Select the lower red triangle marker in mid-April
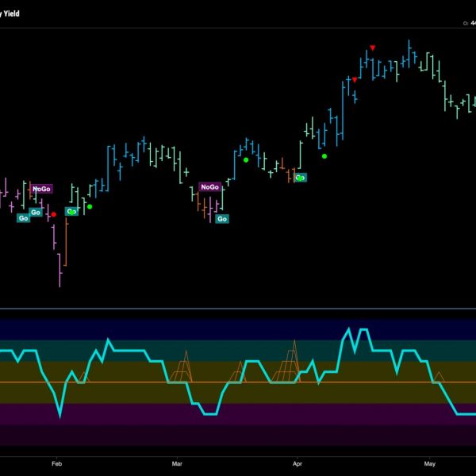 point(355,80)
